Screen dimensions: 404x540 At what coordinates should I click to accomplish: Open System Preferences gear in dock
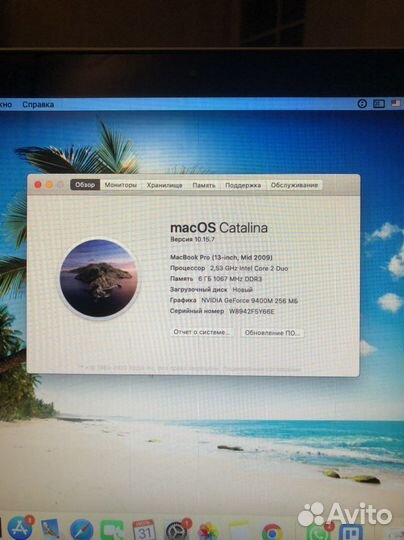point(176,531)
